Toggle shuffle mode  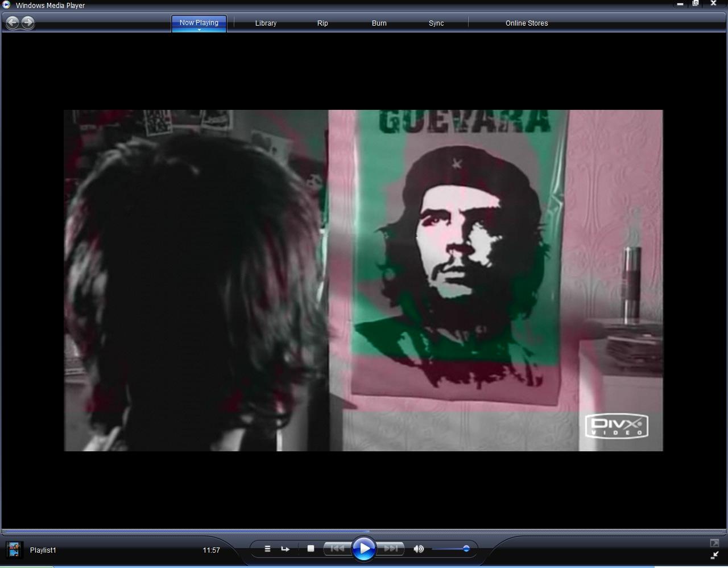pyautogui.click(x=267, y=549)
